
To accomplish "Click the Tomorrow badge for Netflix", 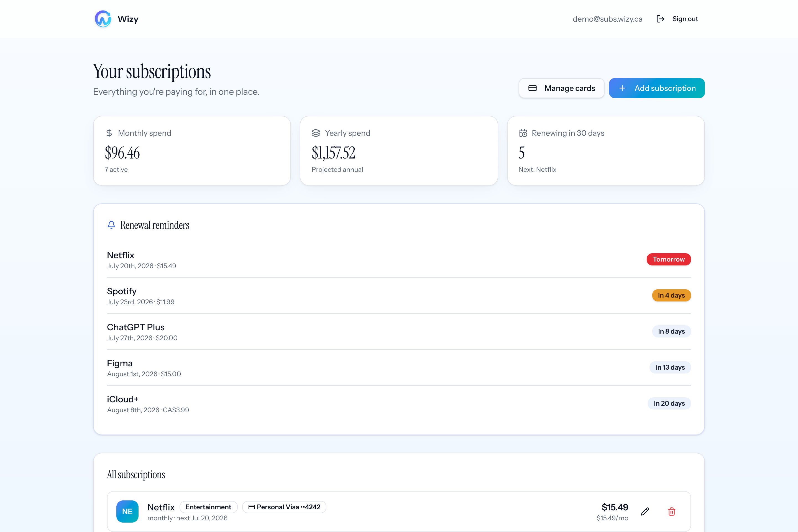I will click(668, 259).
